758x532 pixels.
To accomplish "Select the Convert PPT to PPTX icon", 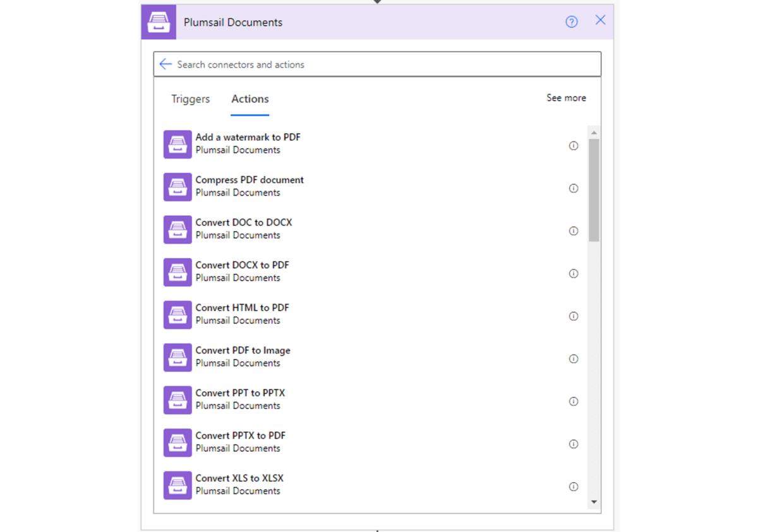I will 177,400.
